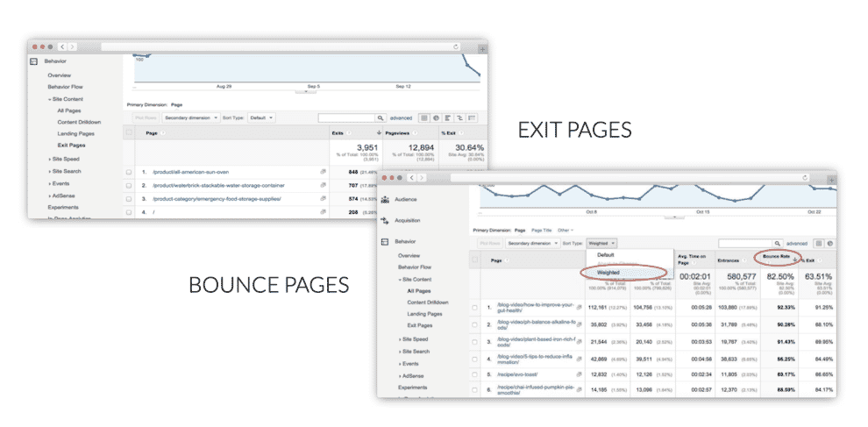Click forward arrow in Bounce Pages window
868x427 pixels.
click(x=422, y=178)
